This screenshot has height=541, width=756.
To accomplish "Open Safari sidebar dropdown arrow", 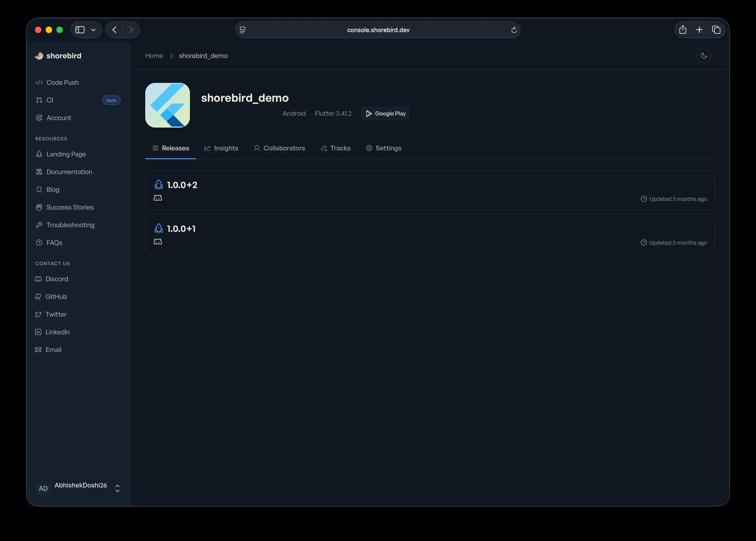I will click(94, 30).
